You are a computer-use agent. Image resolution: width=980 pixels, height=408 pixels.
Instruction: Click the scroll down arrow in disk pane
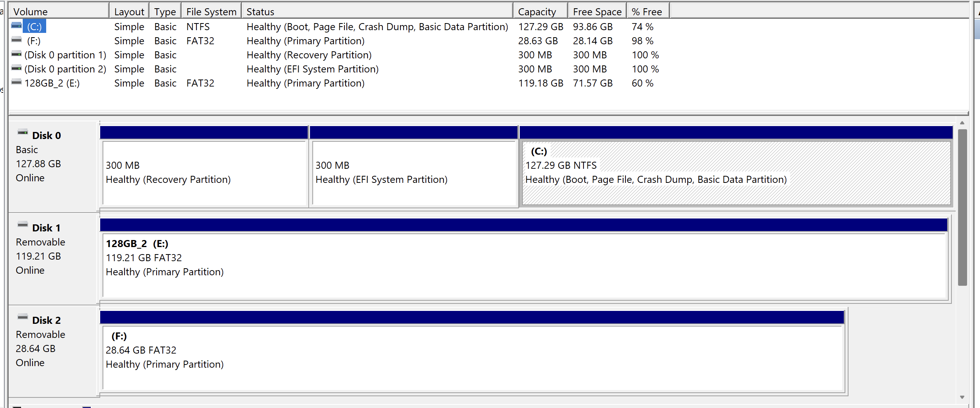(x=962, y=397)
